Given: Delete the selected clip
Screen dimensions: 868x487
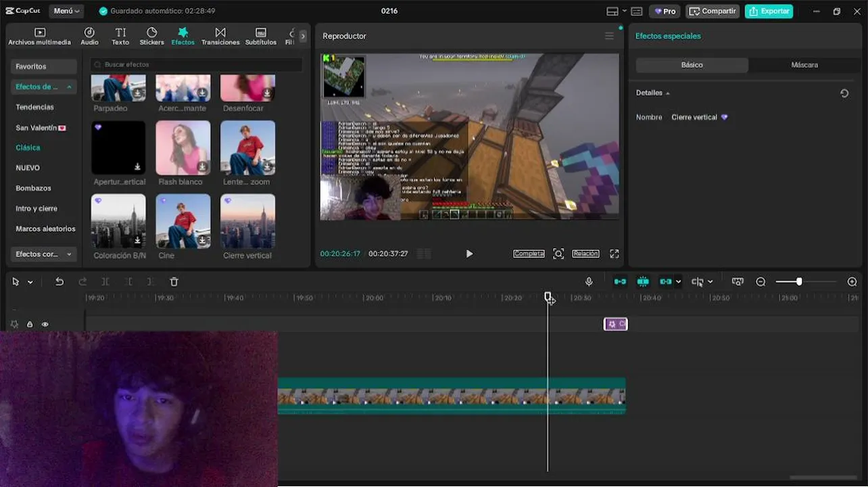Looking at the screenshot, I should coord(174,281).
